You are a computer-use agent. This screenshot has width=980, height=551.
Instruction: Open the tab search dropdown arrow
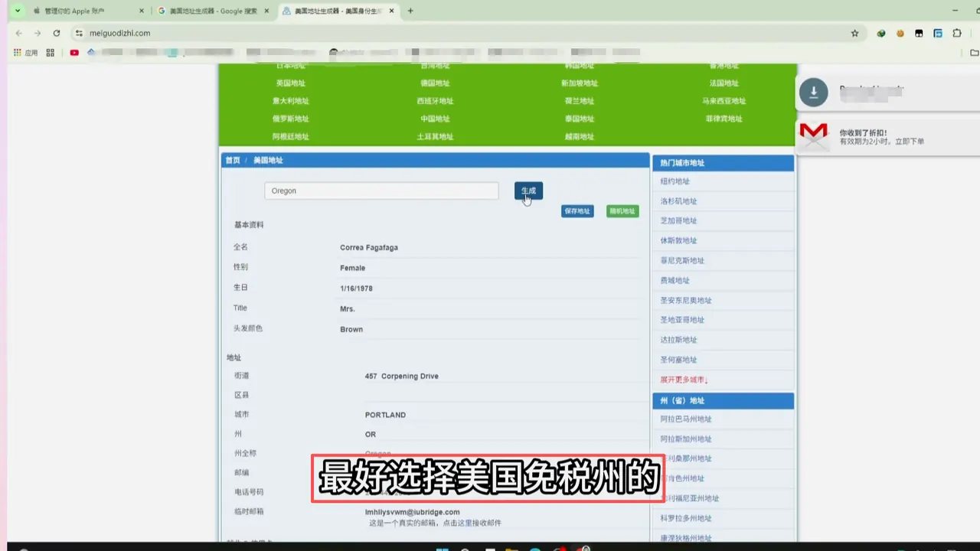[x=18, y=11]
